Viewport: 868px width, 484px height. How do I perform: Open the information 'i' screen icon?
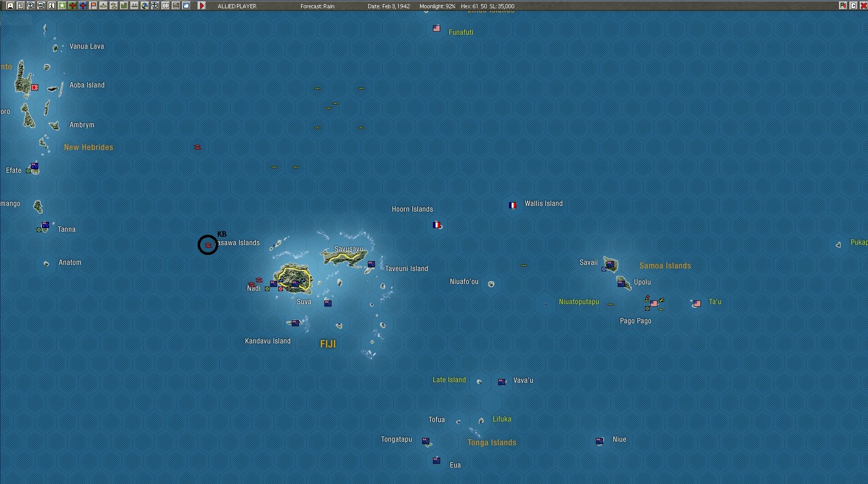(52, 6)
